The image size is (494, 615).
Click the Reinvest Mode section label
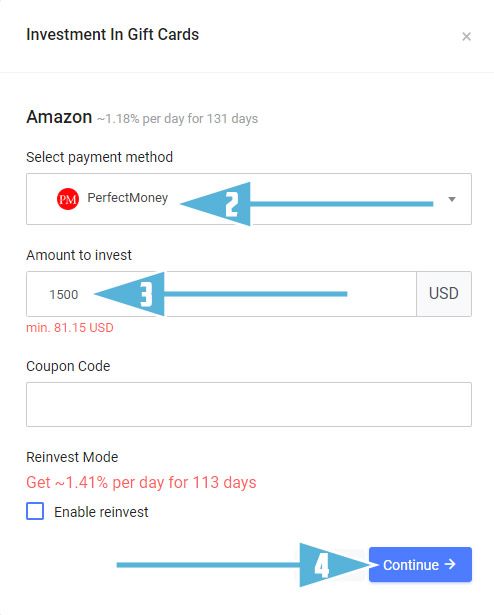[x=72, y=457]
